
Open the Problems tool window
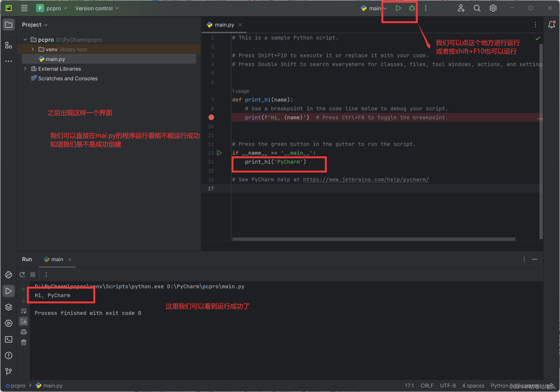[8, 355]
